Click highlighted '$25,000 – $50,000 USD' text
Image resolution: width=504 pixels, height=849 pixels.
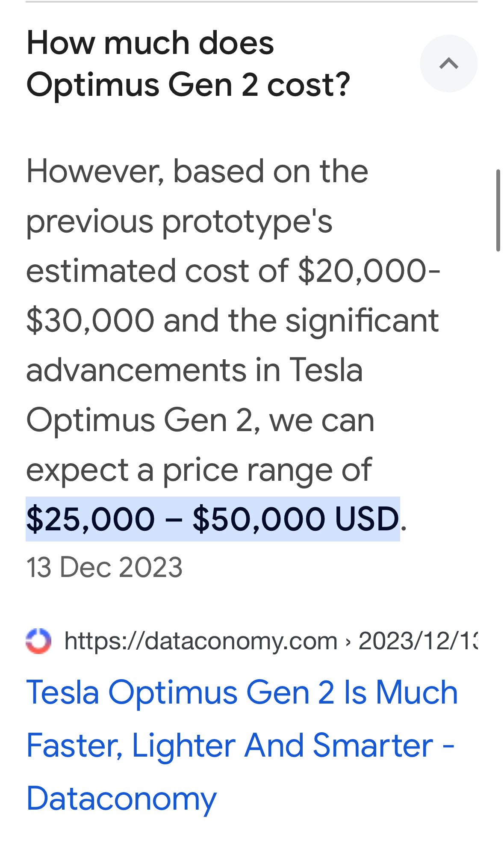point(213,519)
